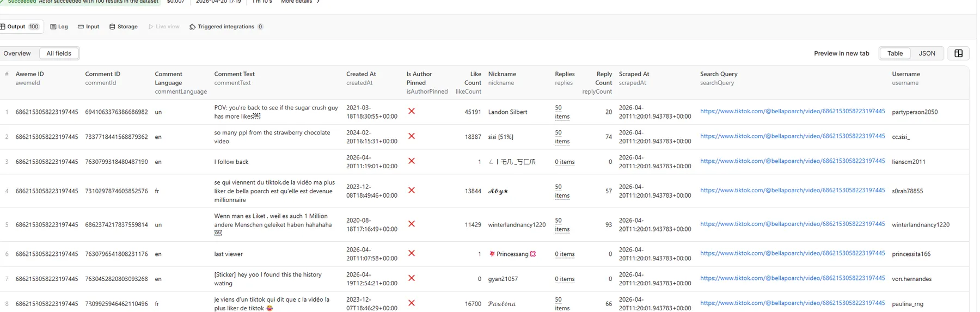Screen dimensions: 980x312
Task: Click the red X in s0rah78855's row
Action: click(412, 191)
